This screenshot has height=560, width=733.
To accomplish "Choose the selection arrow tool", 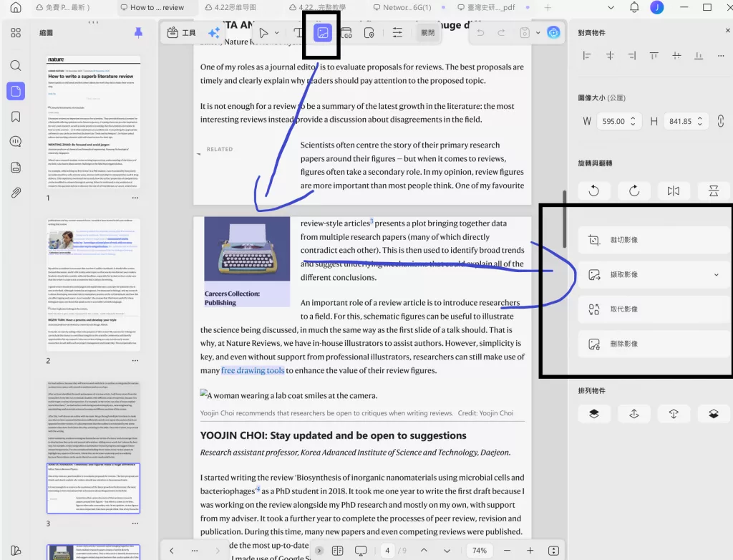I will 263,33.
